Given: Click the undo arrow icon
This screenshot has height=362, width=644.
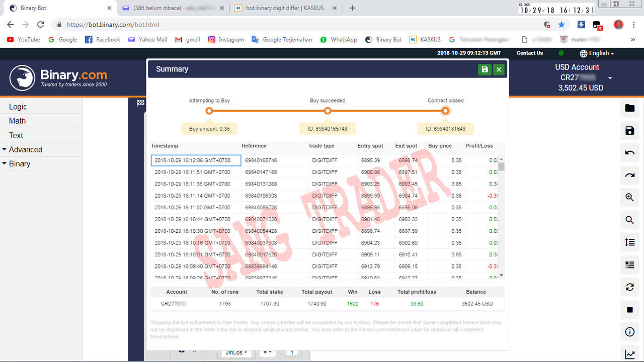Looking at the screenshot, I should pyautogui.click(x=629, y=153).
